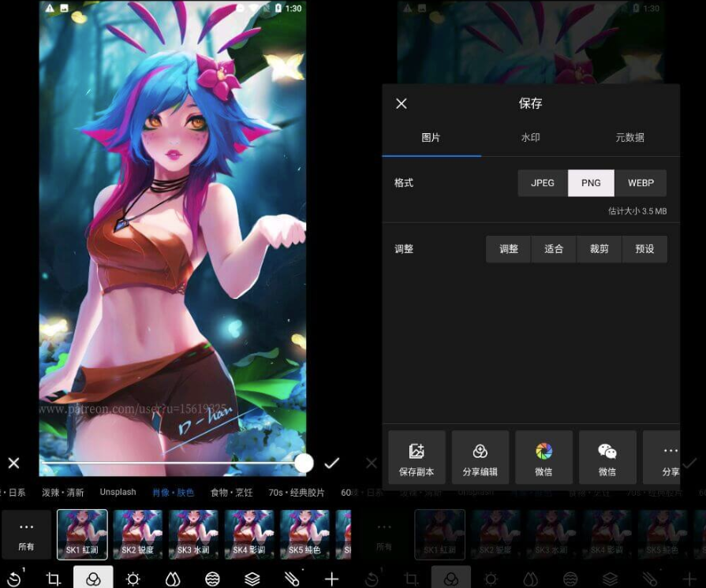
Task: Select the 适合 fit option
Action: point(554,249)
